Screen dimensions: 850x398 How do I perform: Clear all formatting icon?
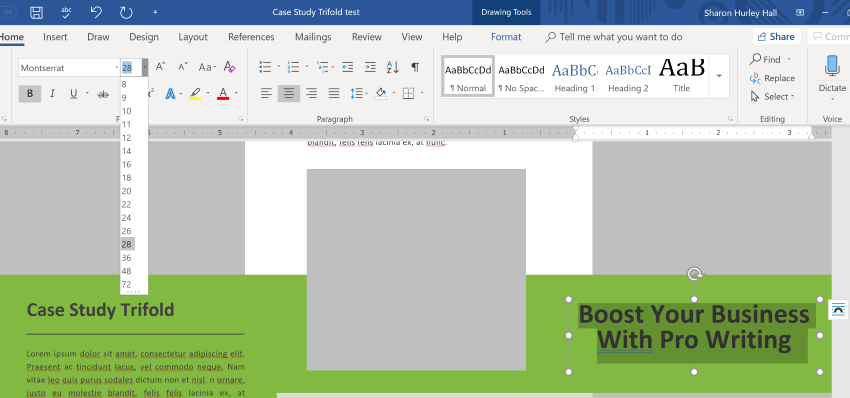(x=229, y=67)
